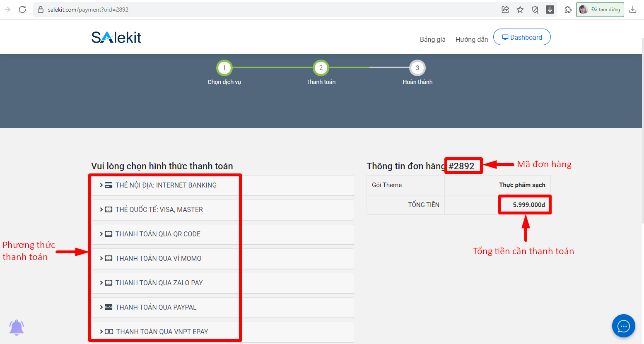Open the extensions puzzle icon
Viewport: 644px width, 344px height.
click(x=568, y=10)
